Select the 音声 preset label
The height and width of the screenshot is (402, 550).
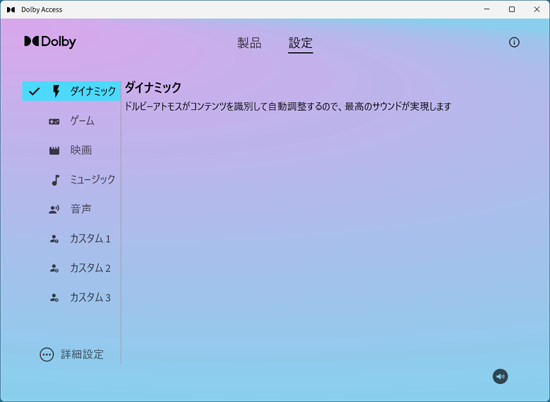pyautogui.click(x=81, y=209)
